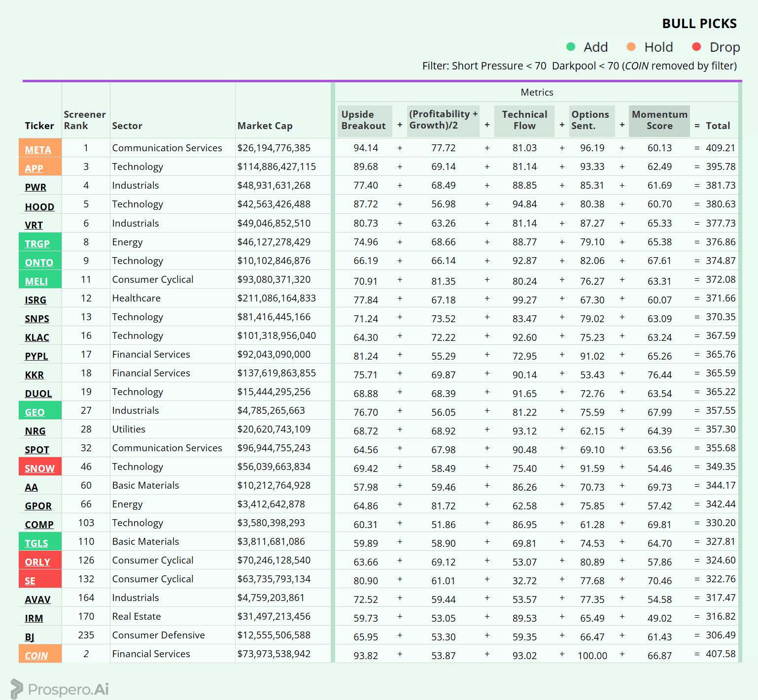Select the Momentum Score column header
This screenshot has height=700, width=758.
659,120
